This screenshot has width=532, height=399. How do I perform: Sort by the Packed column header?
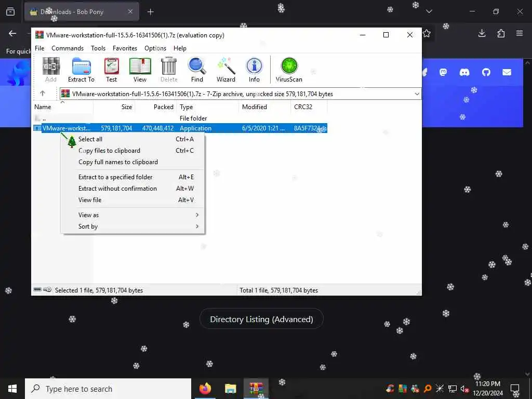tap(156, 107)
